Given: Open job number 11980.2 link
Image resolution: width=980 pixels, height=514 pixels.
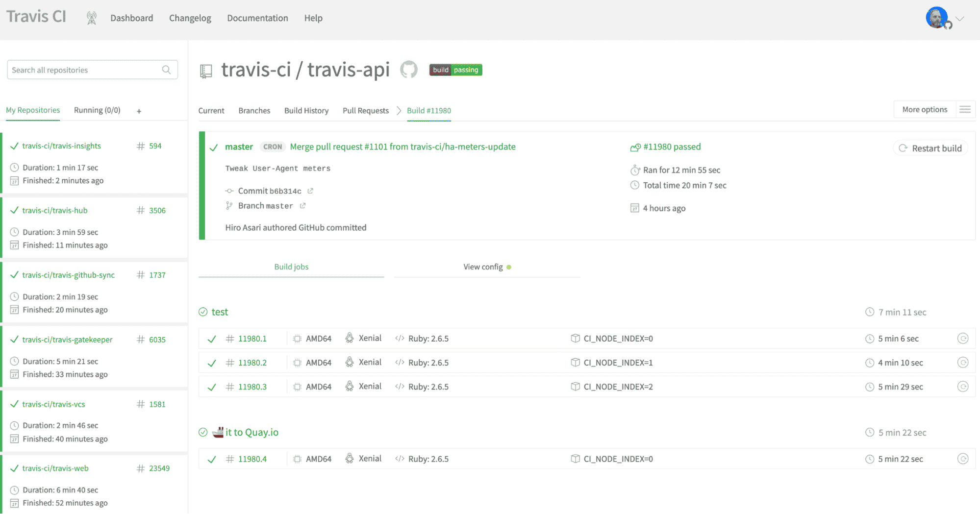Looking at the screenshot, I should pyautogui.click(x=252, y=363).
